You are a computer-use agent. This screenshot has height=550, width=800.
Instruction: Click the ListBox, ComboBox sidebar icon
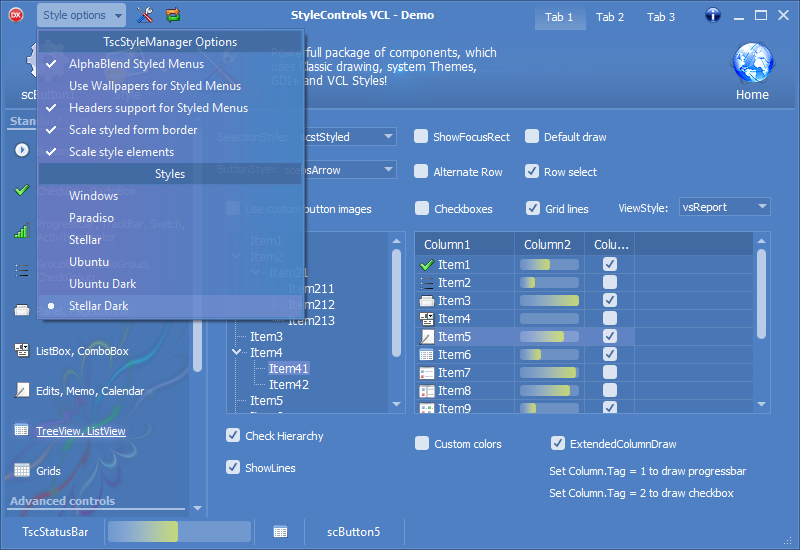click(x=21, y=351)
